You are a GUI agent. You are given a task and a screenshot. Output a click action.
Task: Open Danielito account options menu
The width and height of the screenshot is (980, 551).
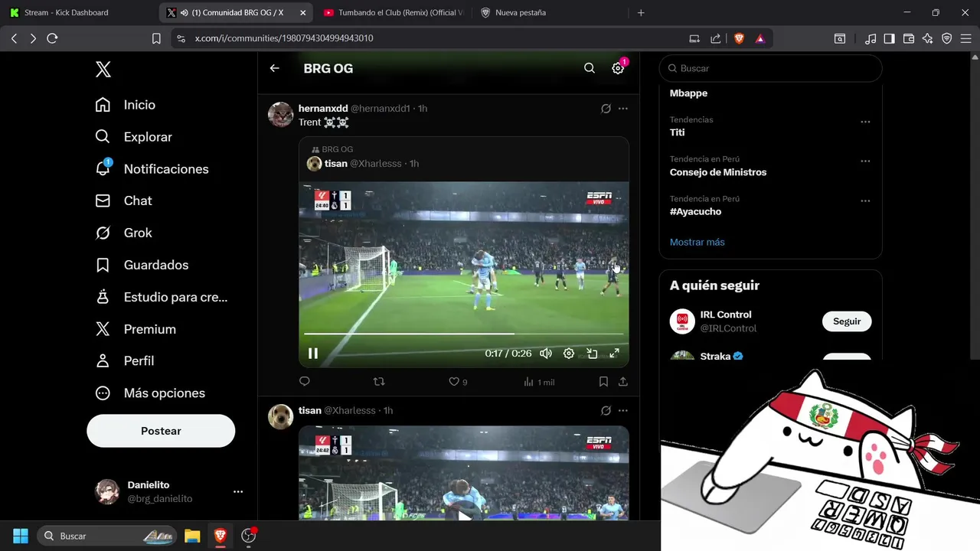[x=238, y=491]
